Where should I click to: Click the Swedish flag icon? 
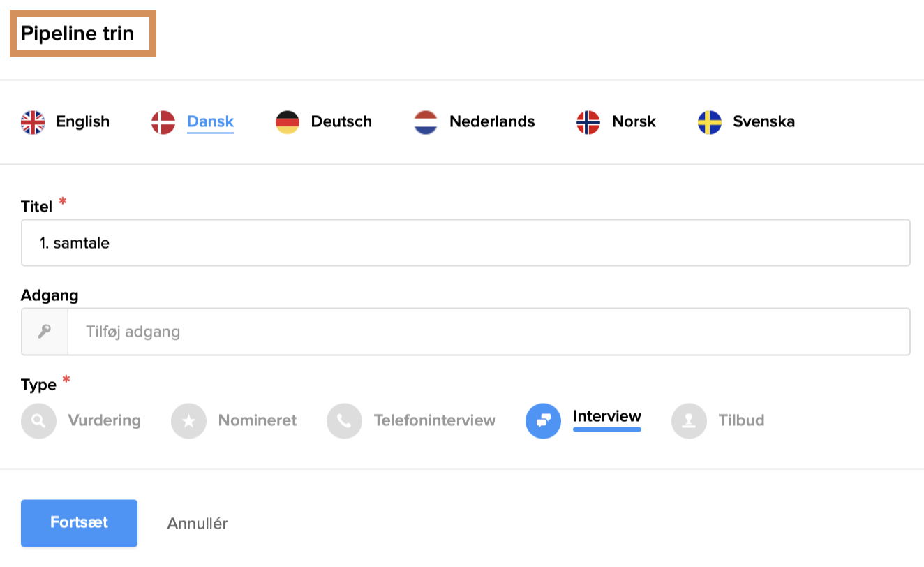coord(710,122)
